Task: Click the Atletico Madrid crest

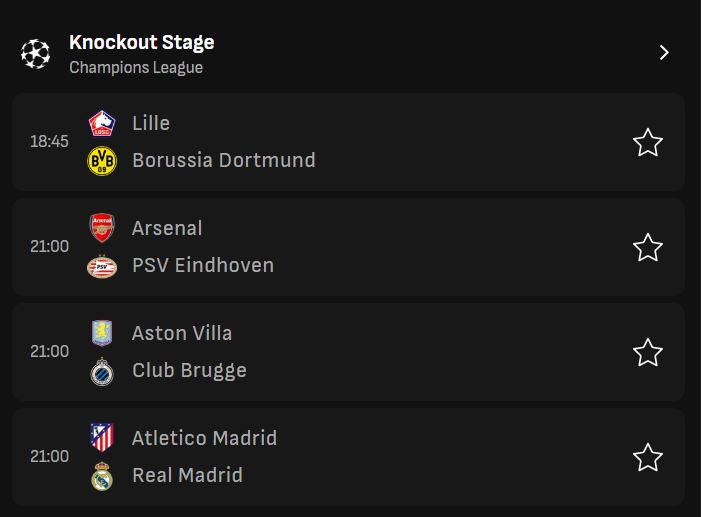Action: (x=102, y=438)
